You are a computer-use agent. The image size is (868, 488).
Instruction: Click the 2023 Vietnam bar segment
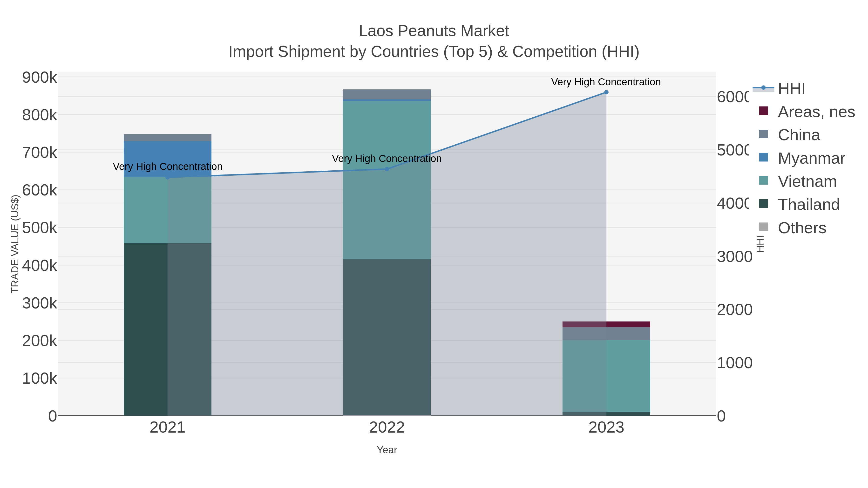pos(606,376)
